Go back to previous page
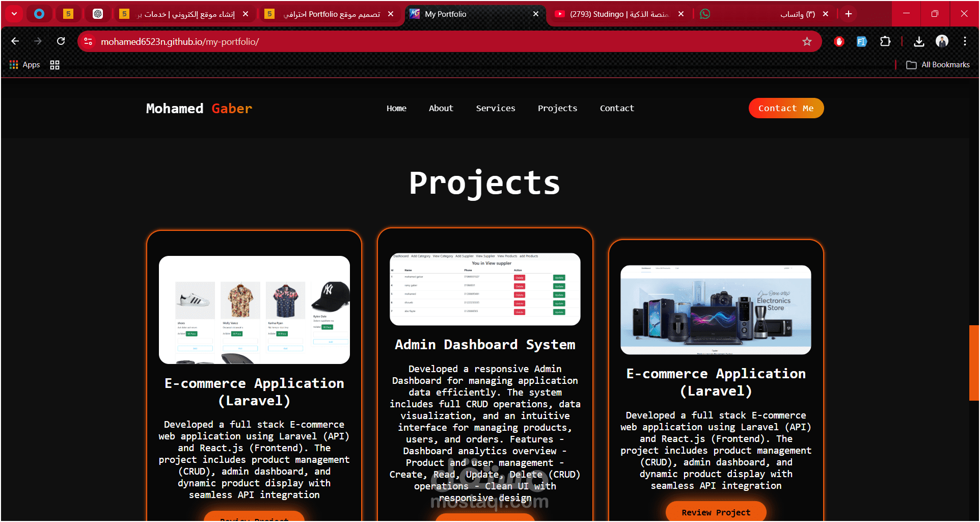This screenshot has width=980, height=522. click(x=15, y=41)
